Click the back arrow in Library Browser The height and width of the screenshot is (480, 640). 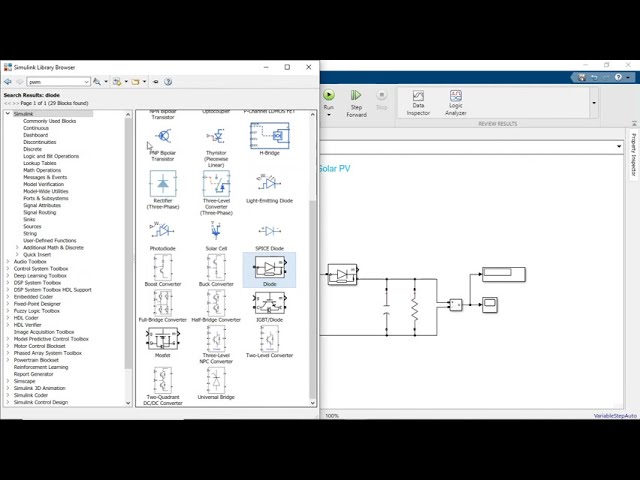pyautogui.click(x=7, y=82)
